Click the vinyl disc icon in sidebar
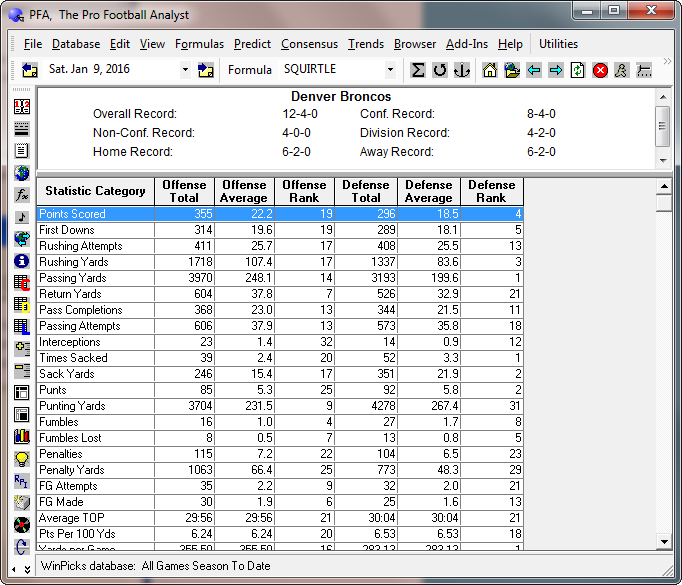The width and height of the screenshot is (682, 585). click(22, 525)
